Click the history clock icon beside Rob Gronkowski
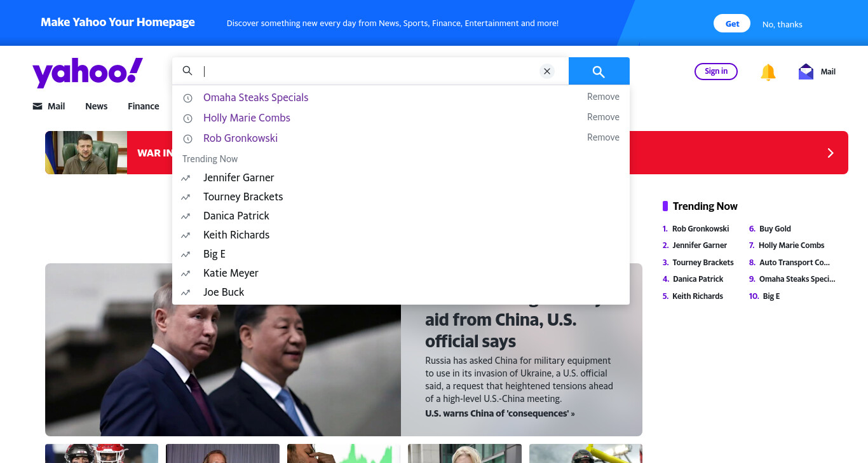The width and height of the screenshot is (868, 463). click(187, 139)
